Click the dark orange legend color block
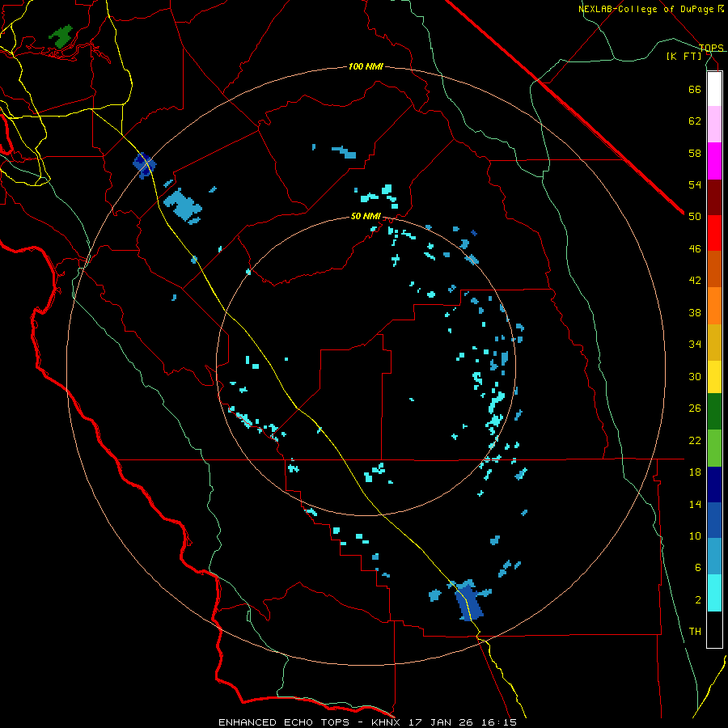The height and width of the screenshot is (728, 728). point(714,269)
